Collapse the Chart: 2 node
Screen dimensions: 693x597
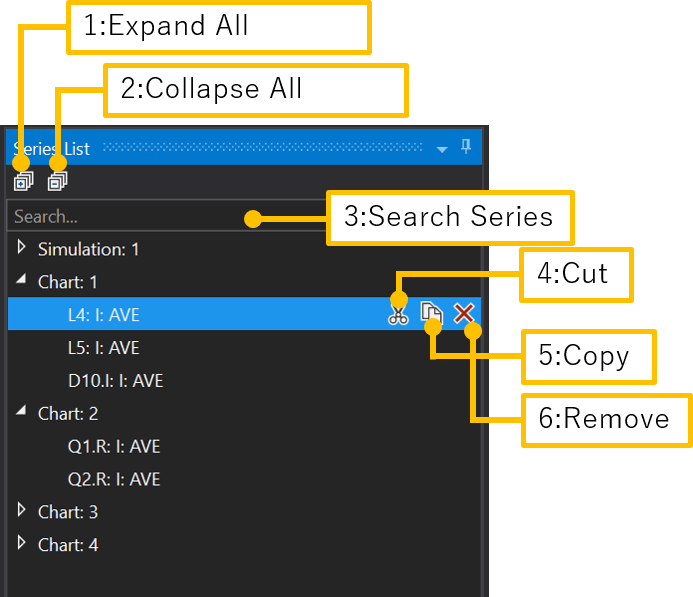coord(21,410)
